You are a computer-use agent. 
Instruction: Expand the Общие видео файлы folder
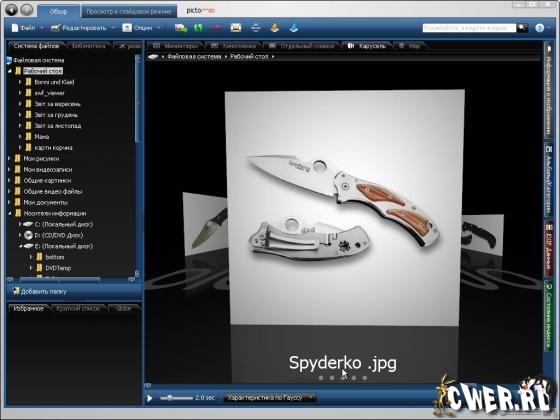pos(10,191)
